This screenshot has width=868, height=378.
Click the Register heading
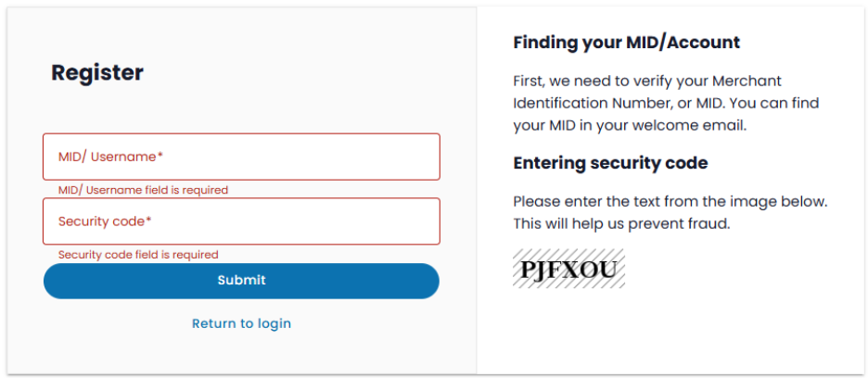[x=97, y=72]
